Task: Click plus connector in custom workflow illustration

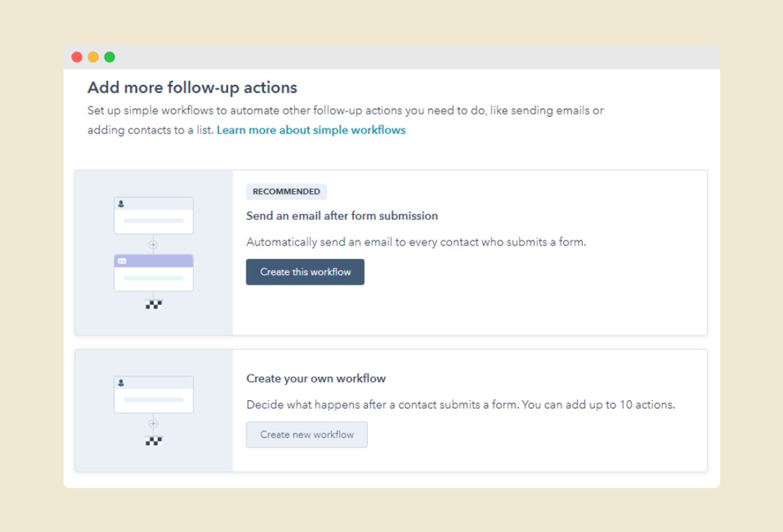Action: click(x=153, y=423)
